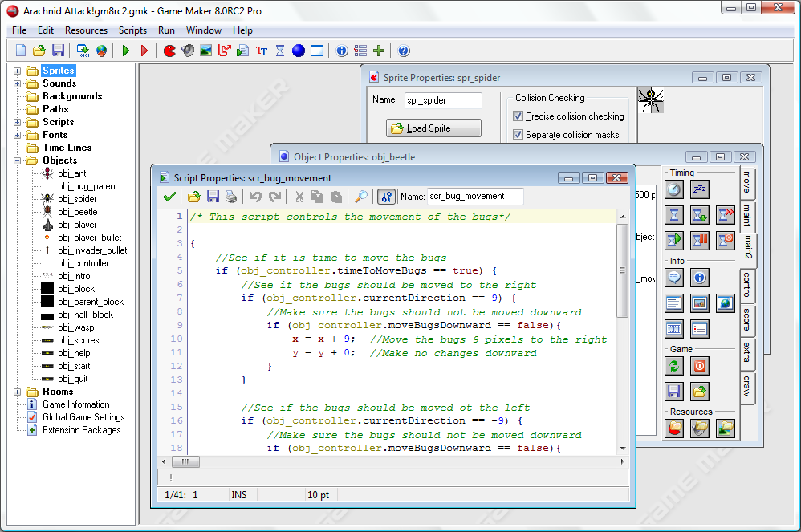Create a sound using the speaker icon
Screen dimensions: 801x532
pos(188,51)
